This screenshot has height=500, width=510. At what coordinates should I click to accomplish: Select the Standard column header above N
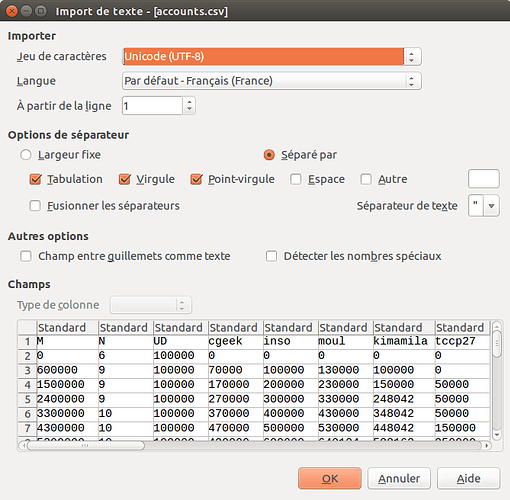coord(125,328)
